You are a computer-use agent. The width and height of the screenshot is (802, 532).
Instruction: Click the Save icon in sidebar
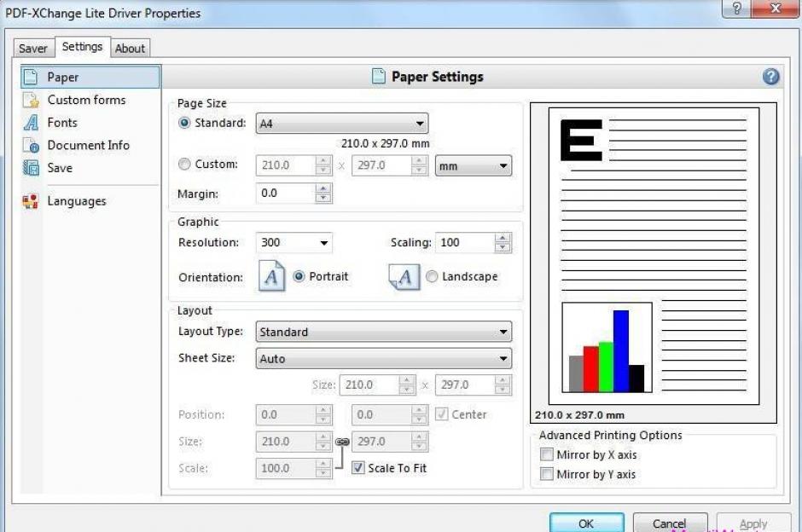[31, 168]
